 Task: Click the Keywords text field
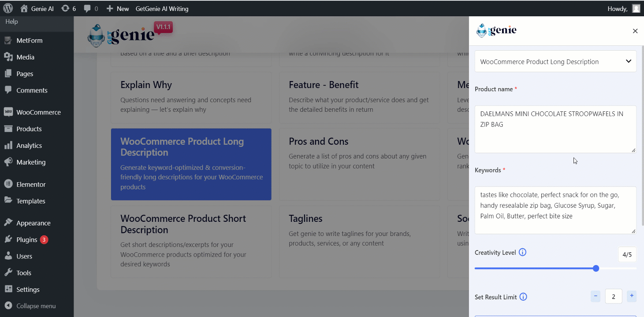pyautogui.click(x=555, y=210)
